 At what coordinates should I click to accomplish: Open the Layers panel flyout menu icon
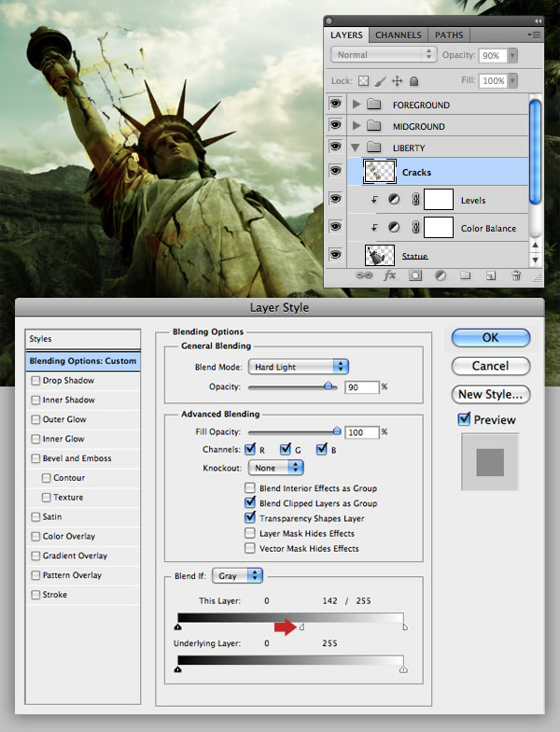(x=534, y=35)
